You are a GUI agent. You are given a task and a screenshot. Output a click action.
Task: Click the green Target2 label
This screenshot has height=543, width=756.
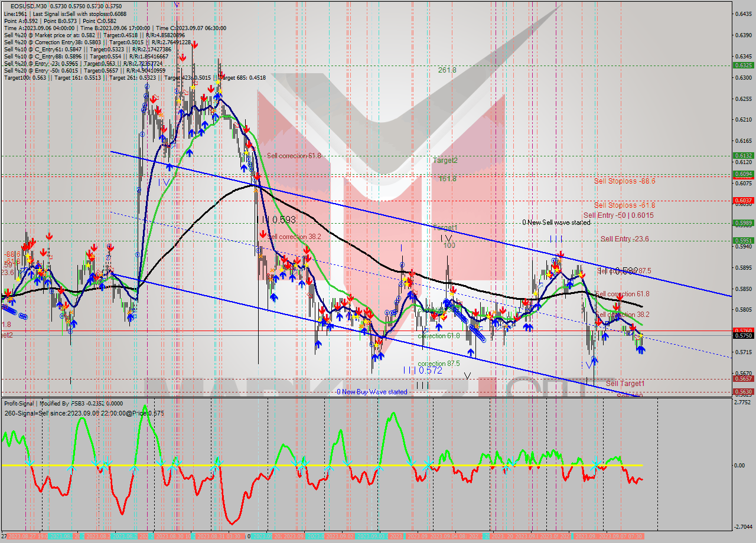pos(445,160)
